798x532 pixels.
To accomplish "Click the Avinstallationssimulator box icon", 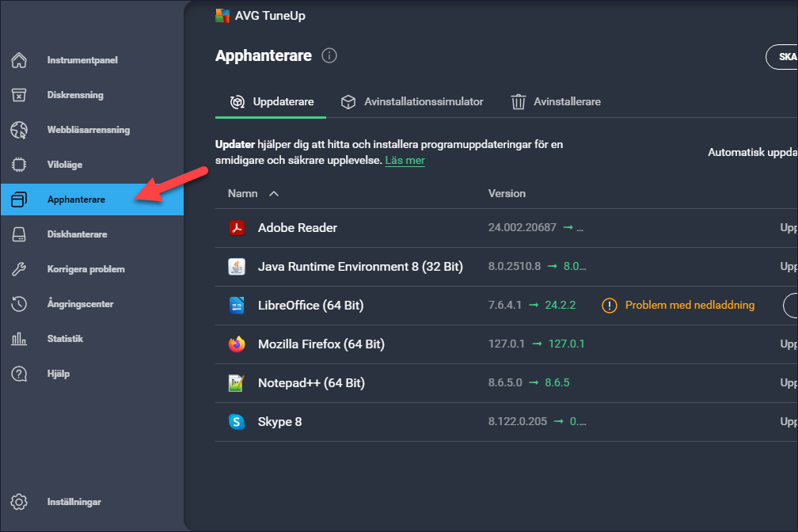I will tap(348, 102).
